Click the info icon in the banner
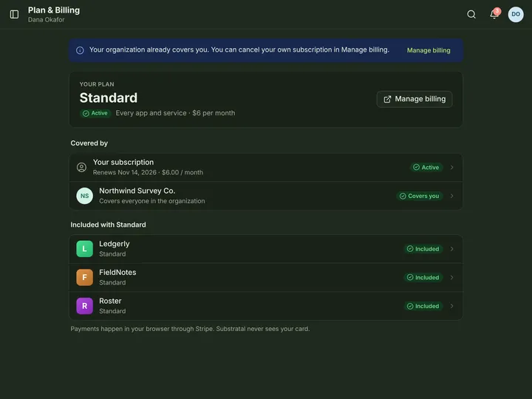The image size is (532, 399). [80, 50]
